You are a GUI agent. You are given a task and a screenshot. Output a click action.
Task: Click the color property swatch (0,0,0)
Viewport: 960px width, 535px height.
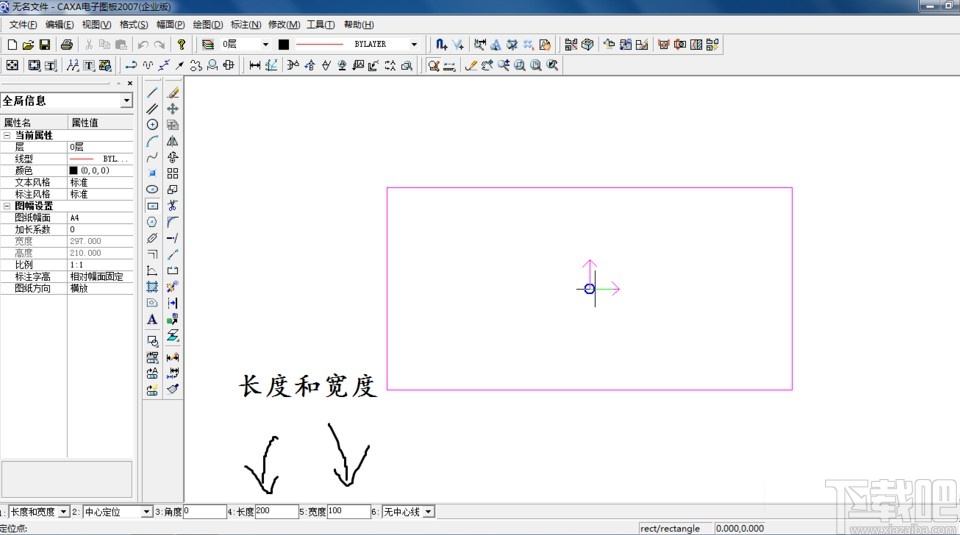(73, 170)
